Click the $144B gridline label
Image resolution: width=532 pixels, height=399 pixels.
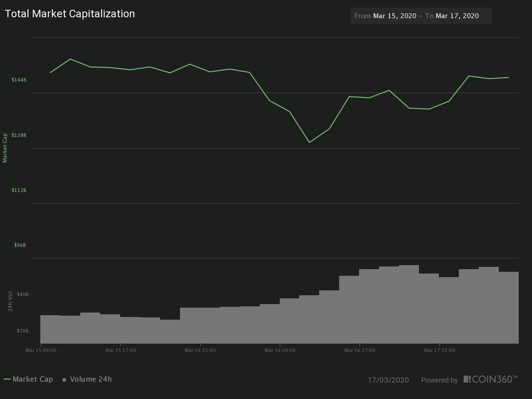tap(20, 80)
